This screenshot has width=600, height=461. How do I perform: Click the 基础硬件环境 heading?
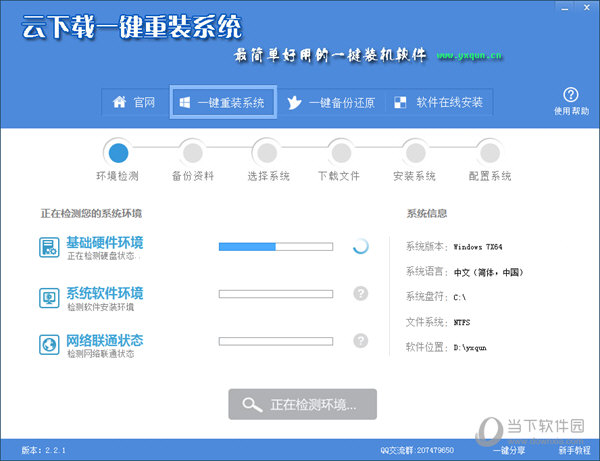(x=105, y=243)
